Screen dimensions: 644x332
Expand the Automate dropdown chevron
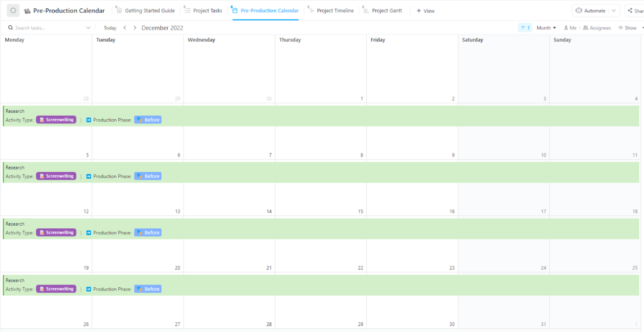[x=614, y=11]
